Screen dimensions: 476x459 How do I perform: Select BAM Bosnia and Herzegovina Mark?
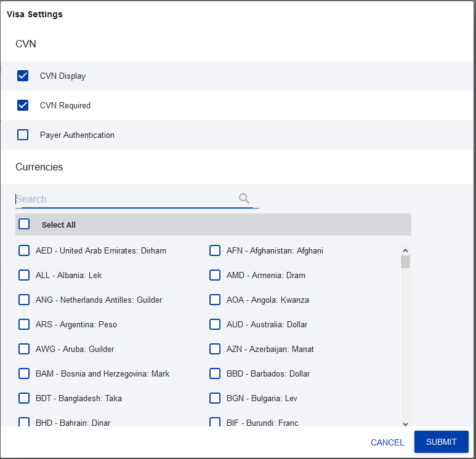[x=24, y=373]
